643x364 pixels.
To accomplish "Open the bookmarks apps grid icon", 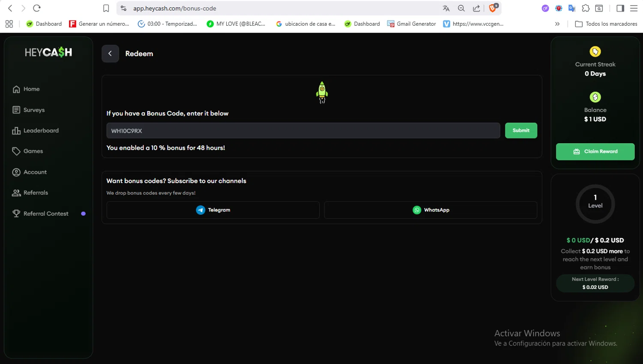I will 9,24.
